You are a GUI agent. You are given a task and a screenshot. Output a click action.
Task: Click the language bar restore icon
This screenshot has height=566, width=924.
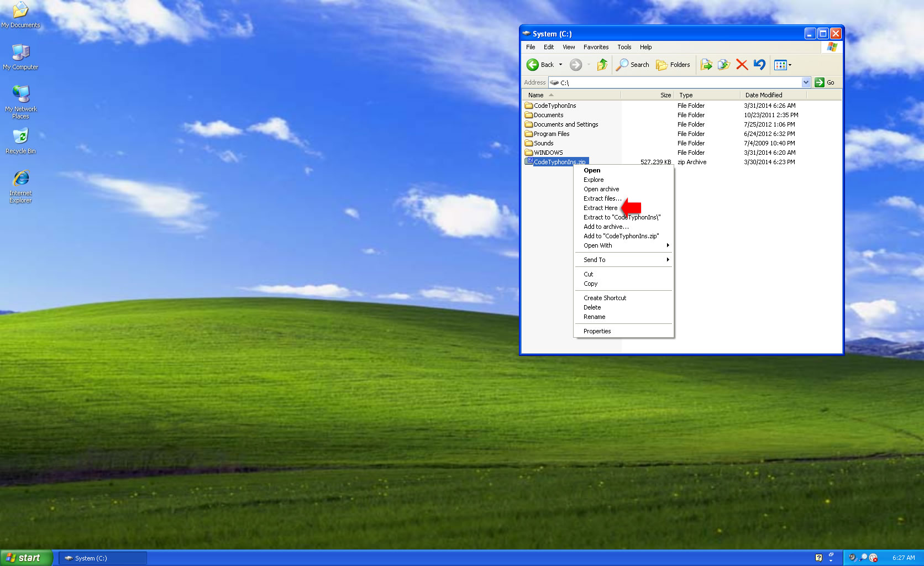coord(831,554)
